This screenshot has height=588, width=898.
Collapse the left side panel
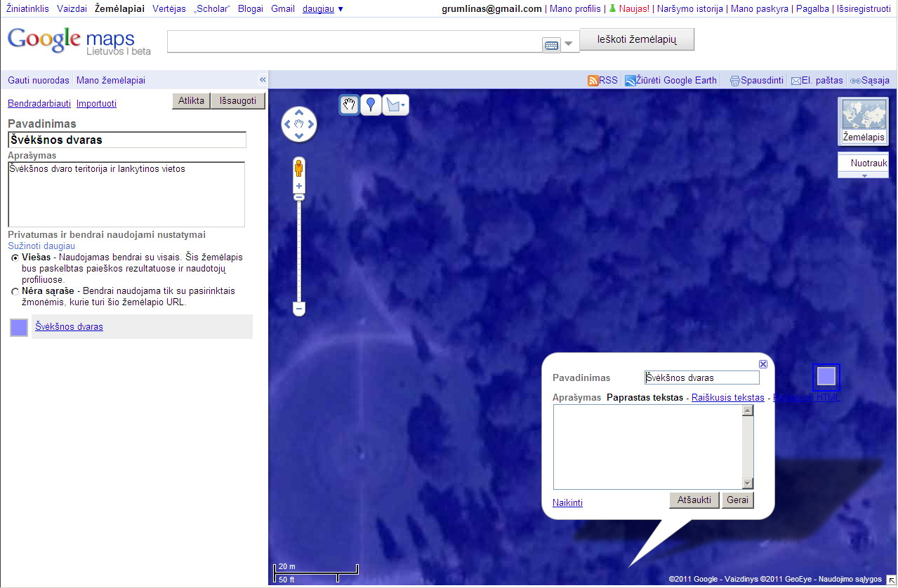point(263,80)
